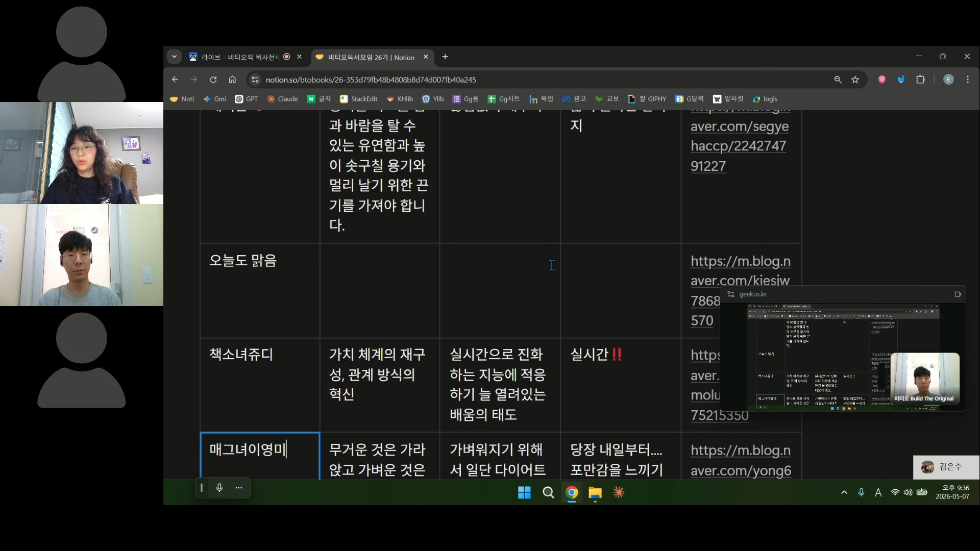
Task: Open the blue hand extension
Action: (901, 80)
